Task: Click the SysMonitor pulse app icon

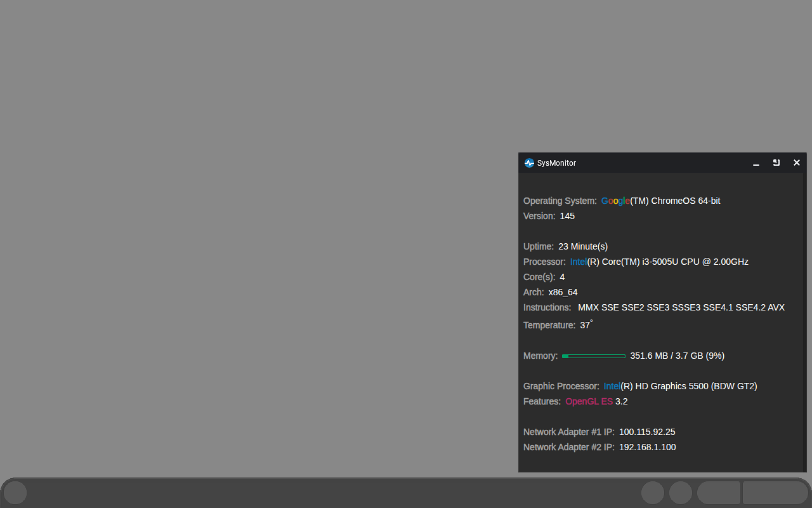Action: pos(529,163)
